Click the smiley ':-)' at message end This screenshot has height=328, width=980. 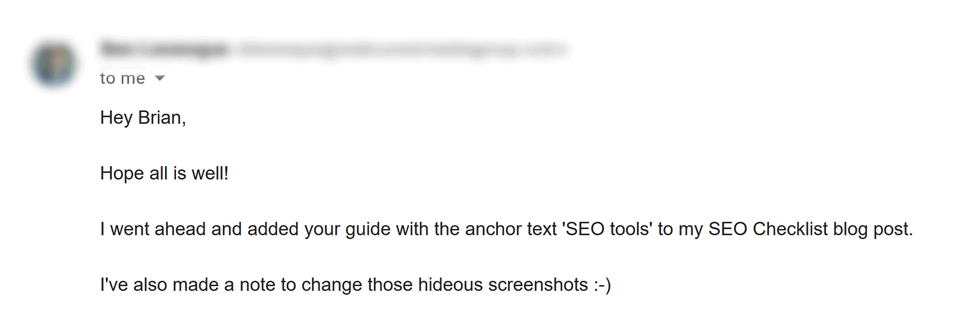[x=603, y=285]
